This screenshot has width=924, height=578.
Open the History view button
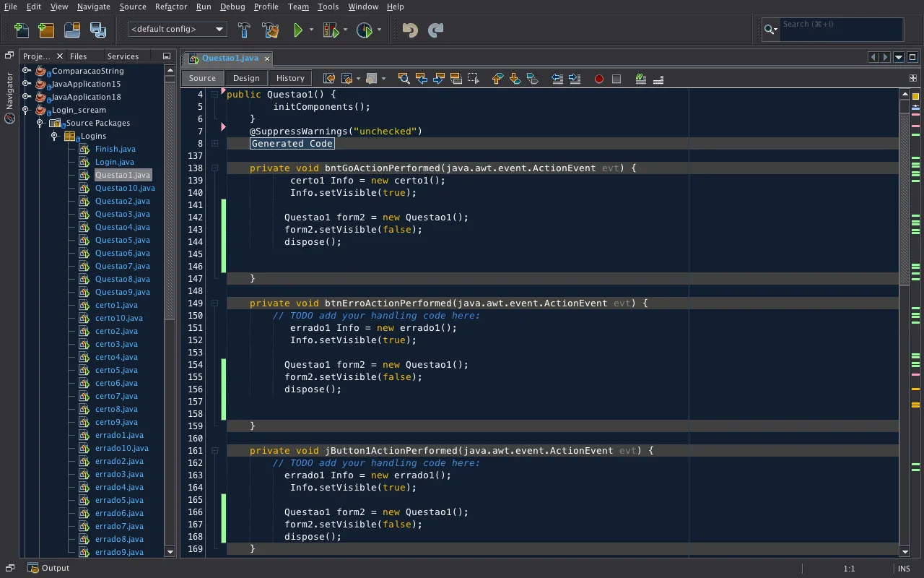point(290,78)
